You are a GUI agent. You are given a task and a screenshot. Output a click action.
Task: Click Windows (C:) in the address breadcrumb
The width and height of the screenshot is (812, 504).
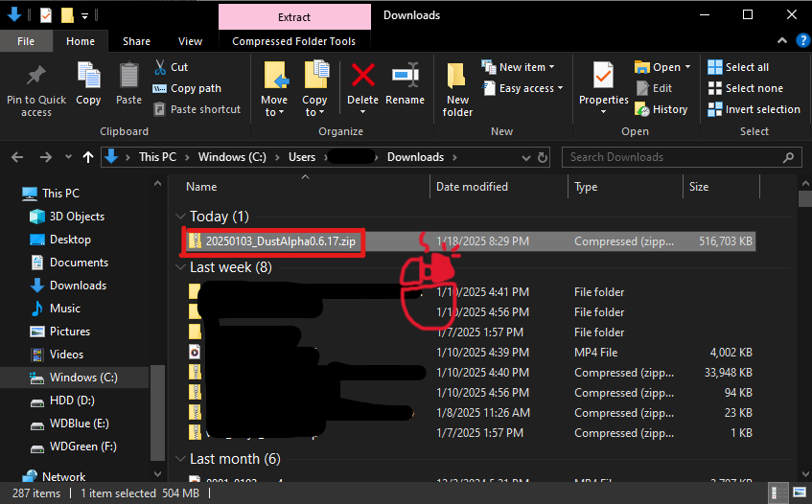(x=232, y=157)
